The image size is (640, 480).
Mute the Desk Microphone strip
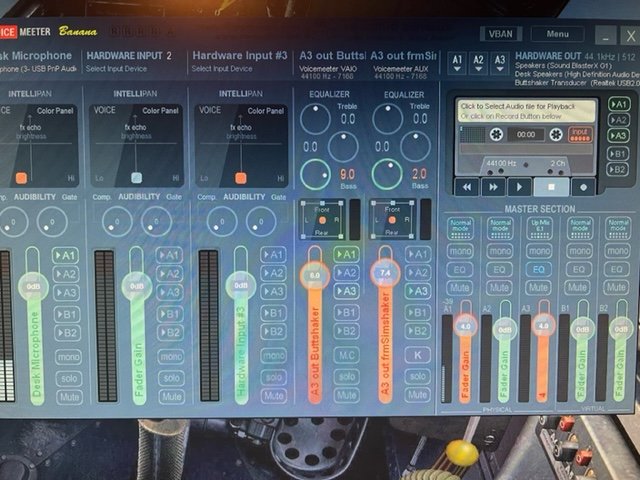tap(69, 397)
